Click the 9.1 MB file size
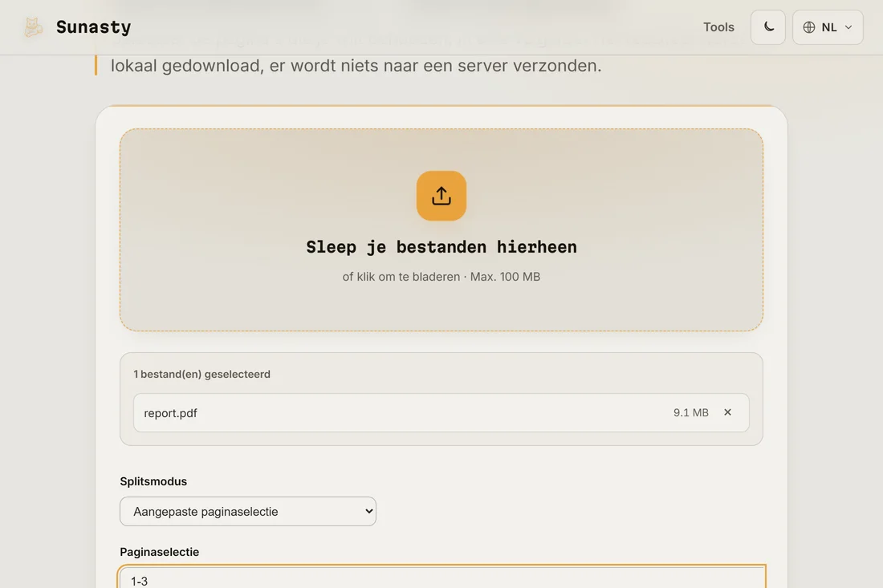 [691, 412]
